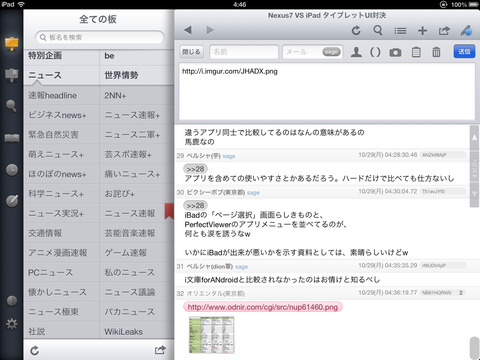Open the settings gear in the sidebar
This screenshot has height=360, width=480.
(12, 324)
